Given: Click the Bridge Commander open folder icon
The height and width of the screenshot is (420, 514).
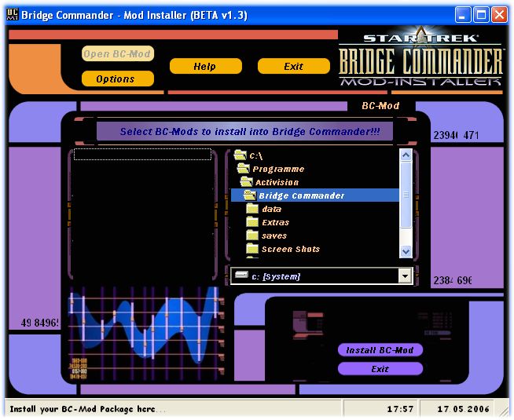Looking at the screenshot, I should (x=250, y=195).
